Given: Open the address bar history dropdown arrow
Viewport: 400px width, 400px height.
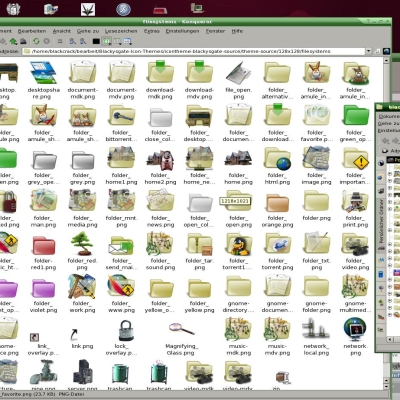Looking at the screenshot, I should click(x=369, y=51).
